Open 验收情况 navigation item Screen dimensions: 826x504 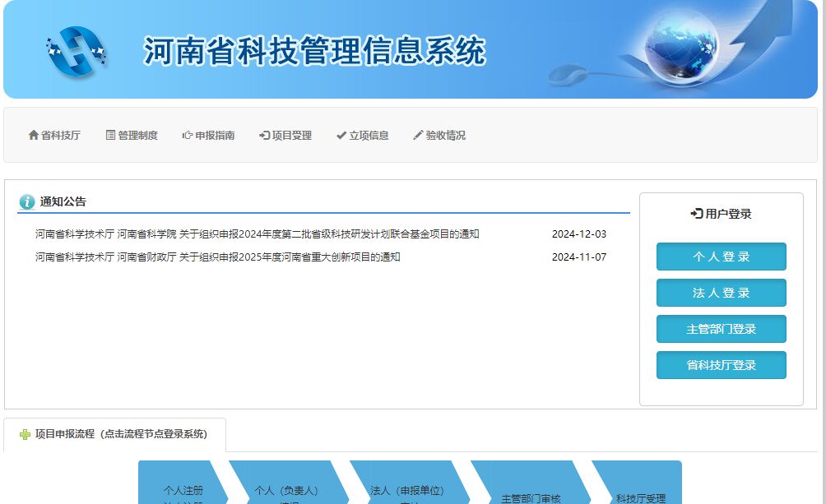pyautogui.click(x=439, y=136)
